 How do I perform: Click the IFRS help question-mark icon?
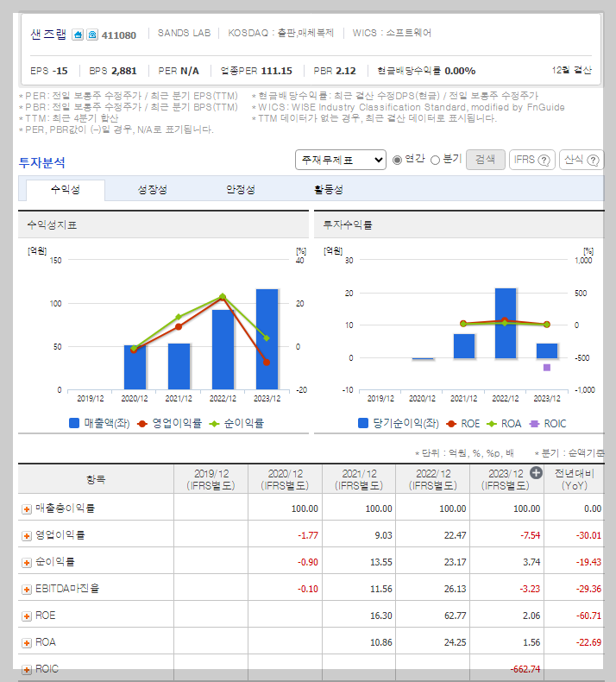tap(544, 160)
